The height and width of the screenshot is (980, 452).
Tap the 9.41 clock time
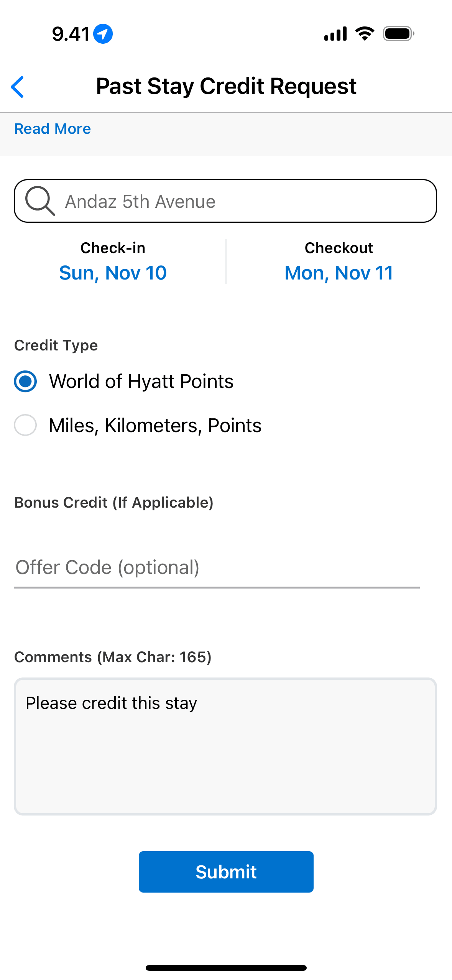click(x=71, y=34)
